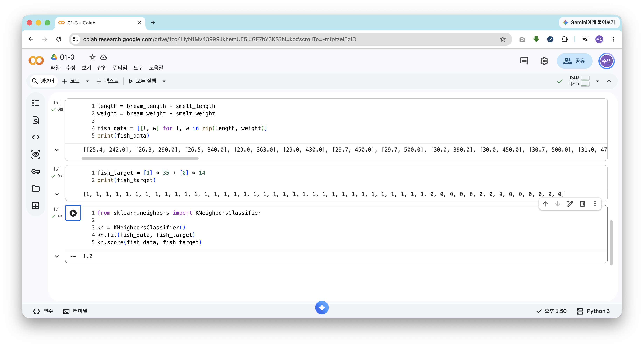Move cell 7 up
The width and height of the screenshot is (644, 347).
[x=545, y=204]
